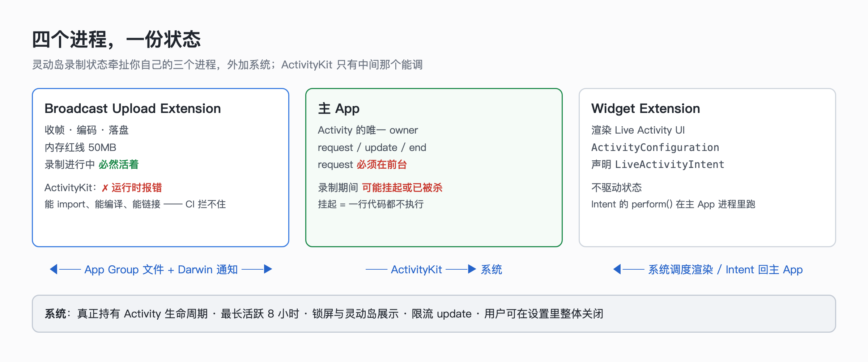Click the text 内存红线 50MB
The width and height of the screenshot is (868, 362).
coord(80,147)
